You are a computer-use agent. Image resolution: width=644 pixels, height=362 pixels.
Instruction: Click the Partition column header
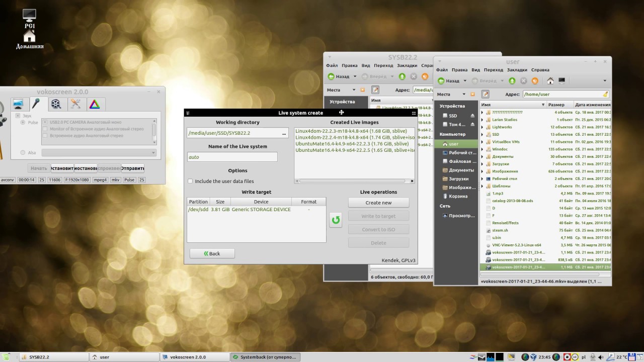198,202
